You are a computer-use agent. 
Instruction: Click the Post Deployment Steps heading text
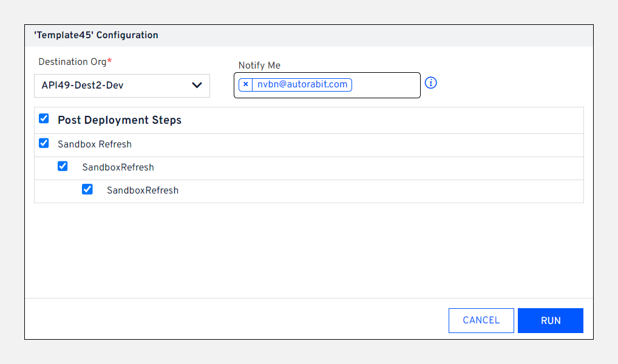[x=120, y=120]
